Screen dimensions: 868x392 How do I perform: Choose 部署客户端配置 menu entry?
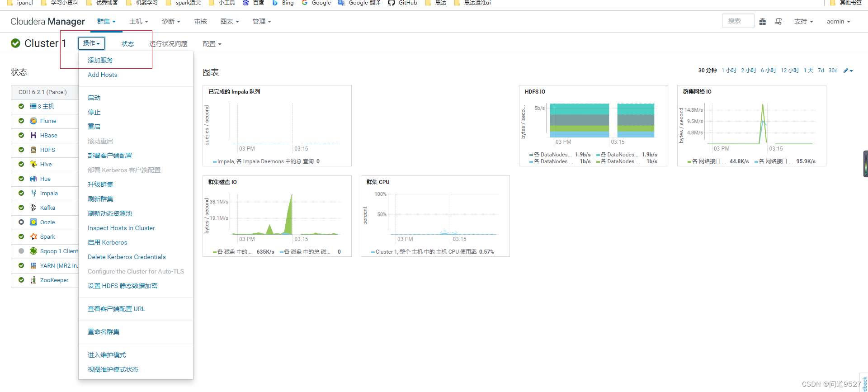pyautogui.click(x=110, y=156)
